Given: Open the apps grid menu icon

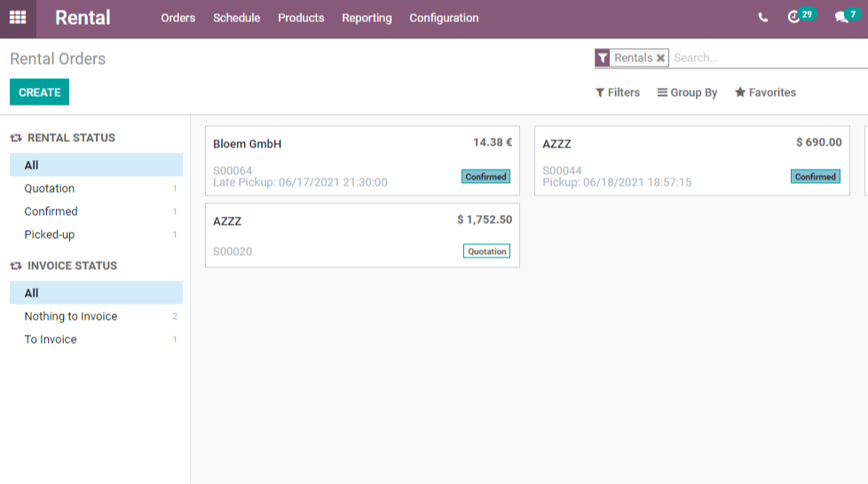Looking at the screenshot, I should click(18, 18).
